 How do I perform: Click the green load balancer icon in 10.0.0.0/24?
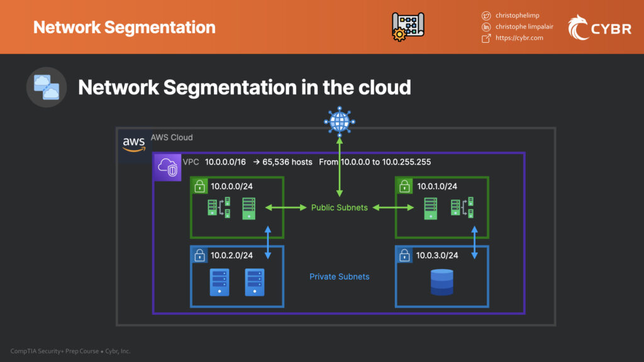coord(219,207)
